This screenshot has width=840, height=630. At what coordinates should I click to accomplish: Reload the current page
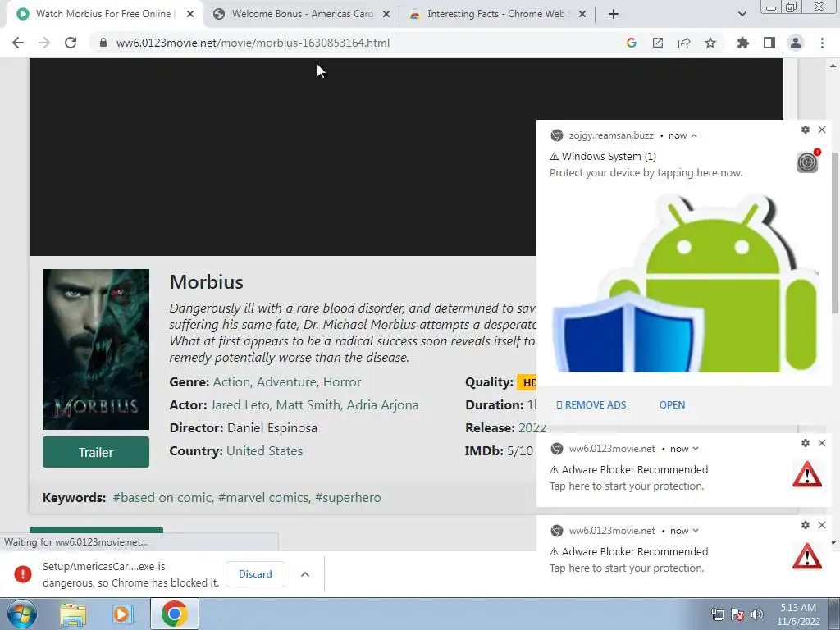(71, 43)
